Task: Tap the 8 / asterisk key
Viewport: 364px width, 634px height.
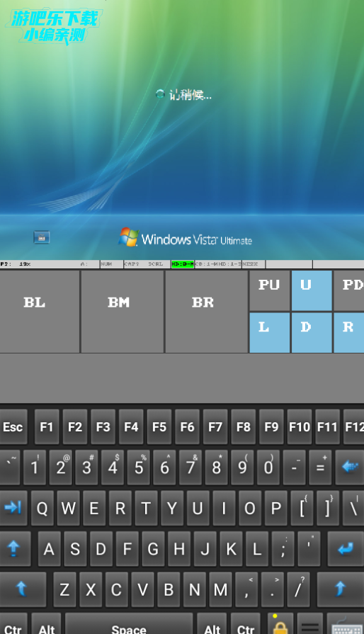Action: coord(217,468)
